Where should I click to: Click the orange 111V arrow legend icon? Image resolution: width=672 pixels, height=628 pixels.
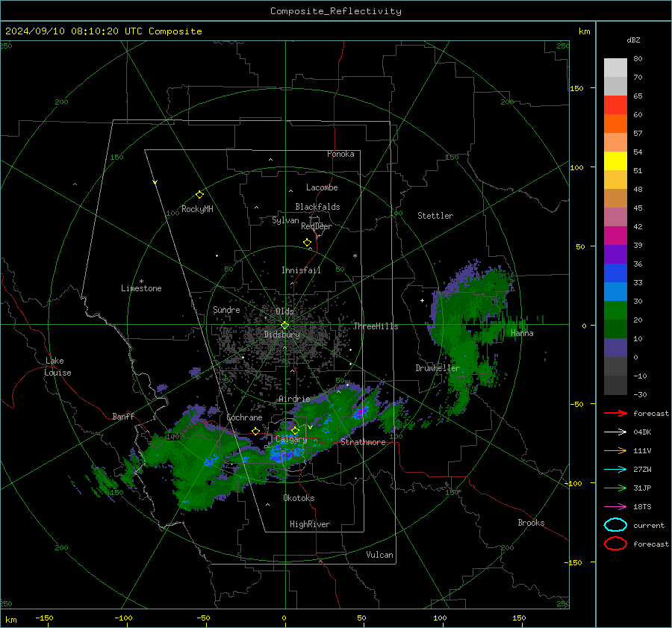[x=615, y=450]
